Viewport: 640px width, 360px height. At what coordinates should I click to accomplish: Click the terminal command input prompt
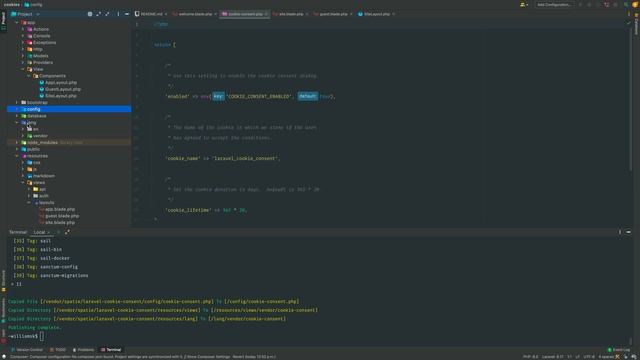click(x=42, y=336)
